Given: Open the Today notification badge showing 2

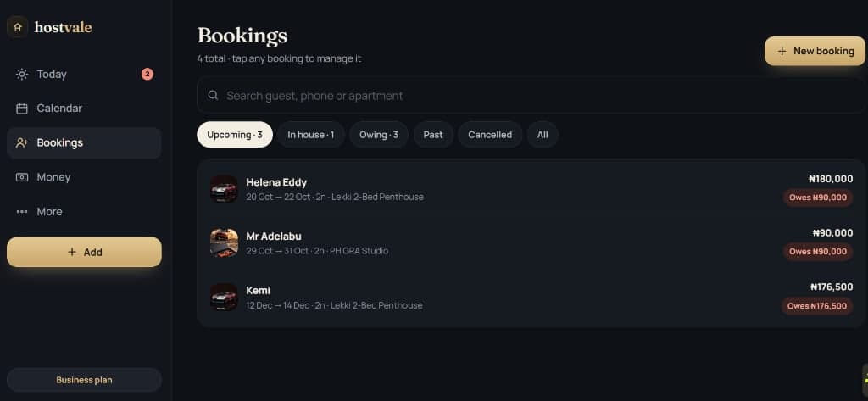Looking at the screenshot, I should point(147,74).
